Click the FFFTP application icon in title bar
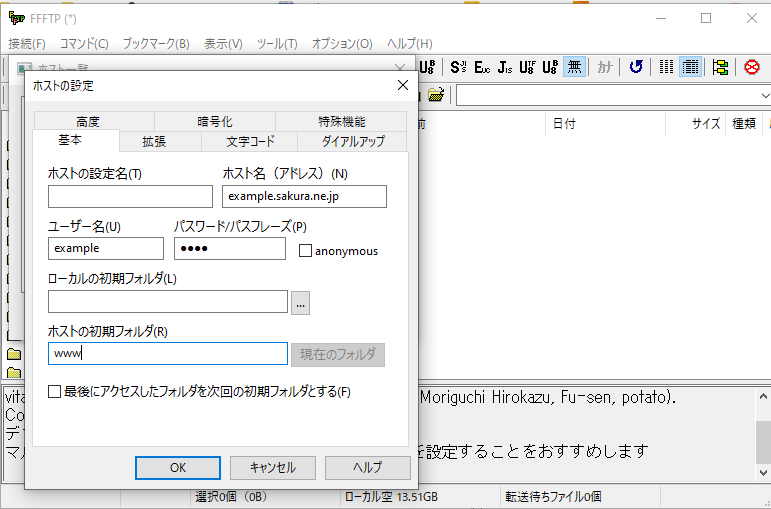771x509 pixels. [17, 18]
